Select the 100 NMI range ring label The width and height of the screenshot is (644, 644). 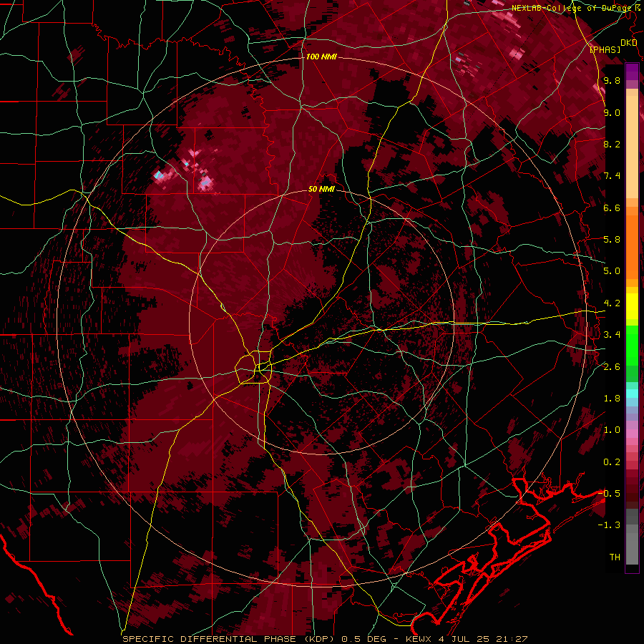(321, 57)
